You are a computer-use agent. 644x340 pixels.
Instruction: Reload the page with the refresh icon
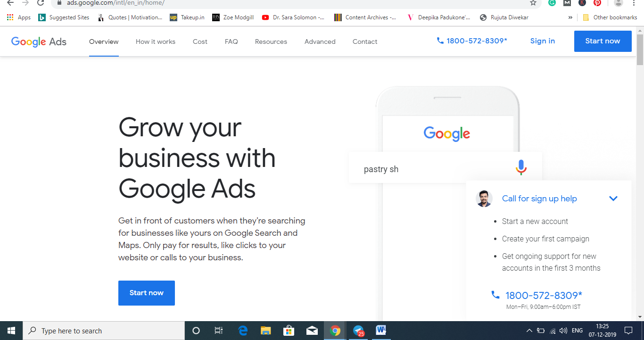[41, 3]
